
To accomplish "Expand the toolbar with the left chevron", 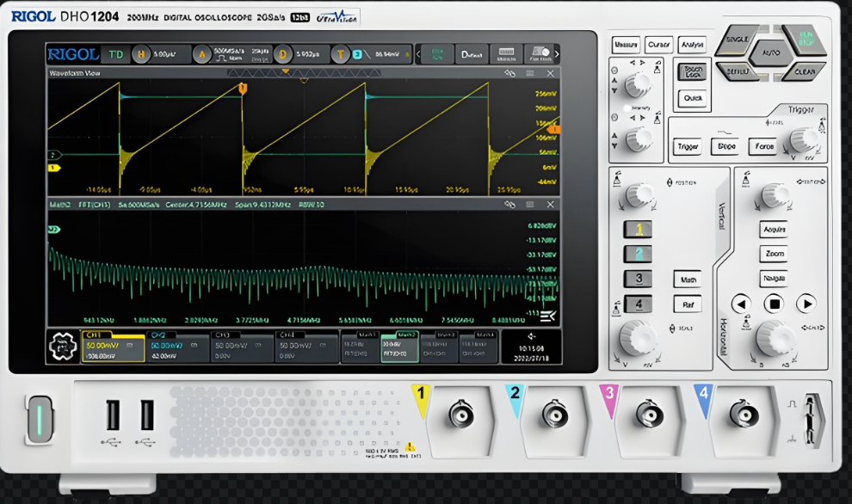I will [418, 54].
